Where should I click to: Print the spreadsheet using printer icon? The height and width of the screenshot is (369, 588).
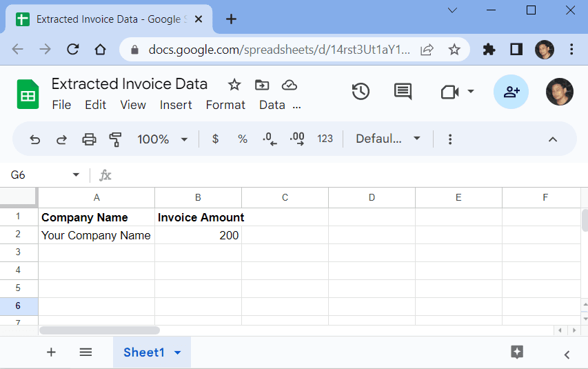click(x=89, y=139)
